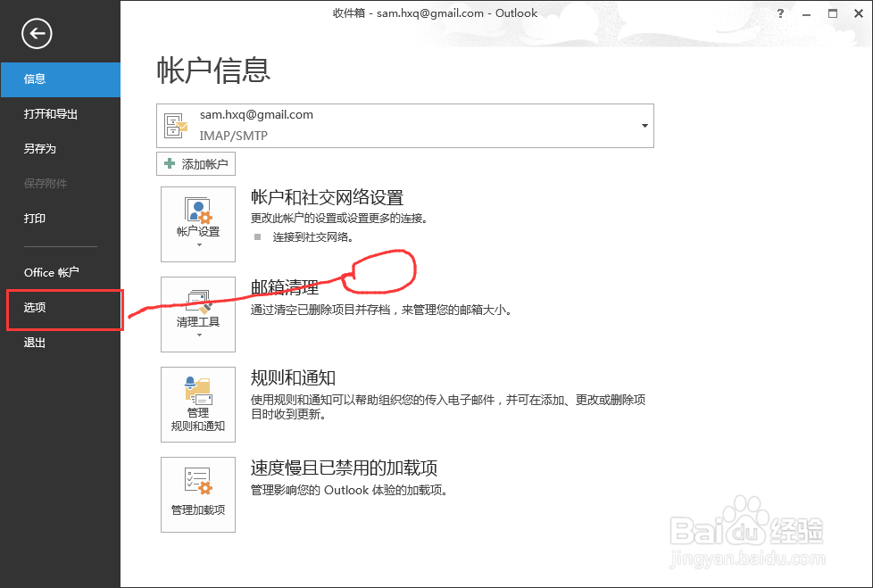873x588 pixels.
Task: Open Manage Rules and Alerts (管理规则和通知) icon
Action: 197,404
